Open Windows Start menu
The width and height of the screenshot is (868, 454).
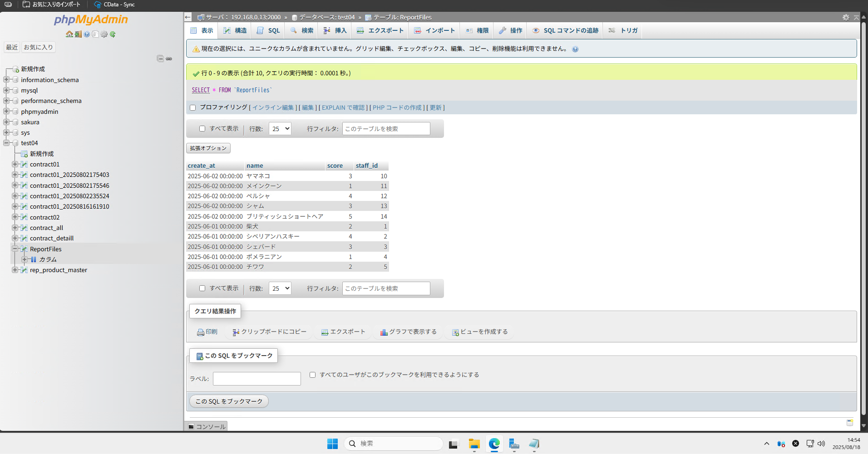click(x=332, y=444)
